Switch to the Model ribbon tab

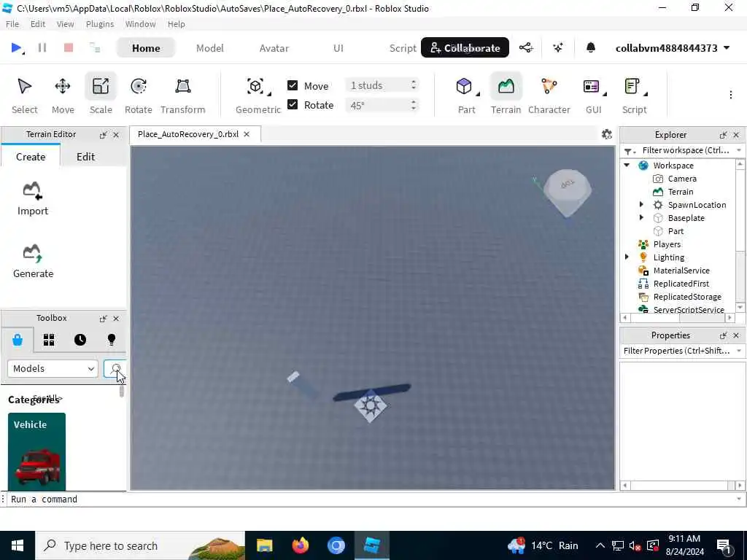[x=209, y=48]
